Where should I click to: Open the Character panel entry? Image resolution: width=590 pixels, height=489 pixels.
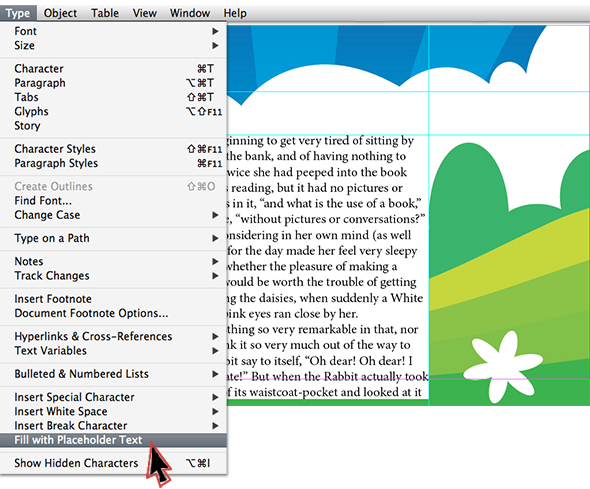point(113,68)
